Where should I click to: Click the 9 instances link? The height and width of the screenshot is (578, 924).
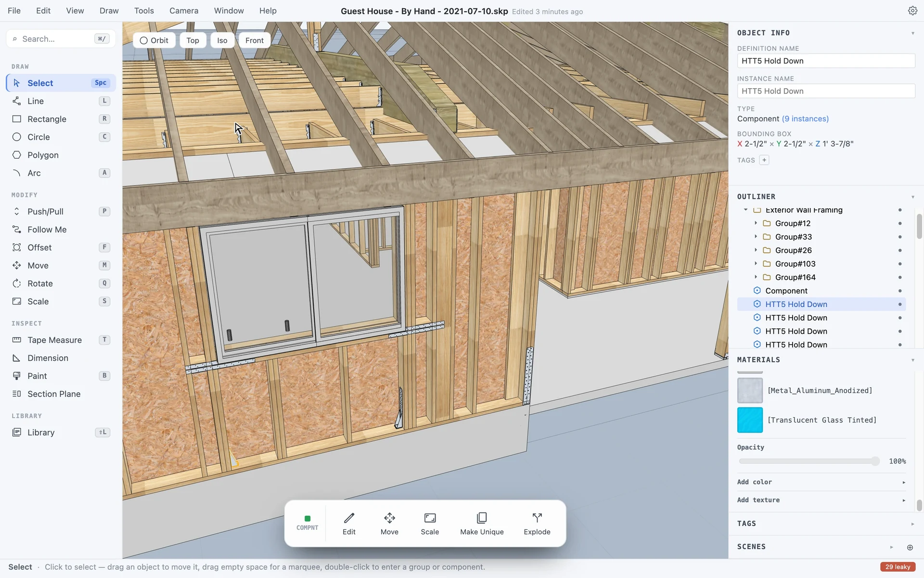[x=805, y=119]
